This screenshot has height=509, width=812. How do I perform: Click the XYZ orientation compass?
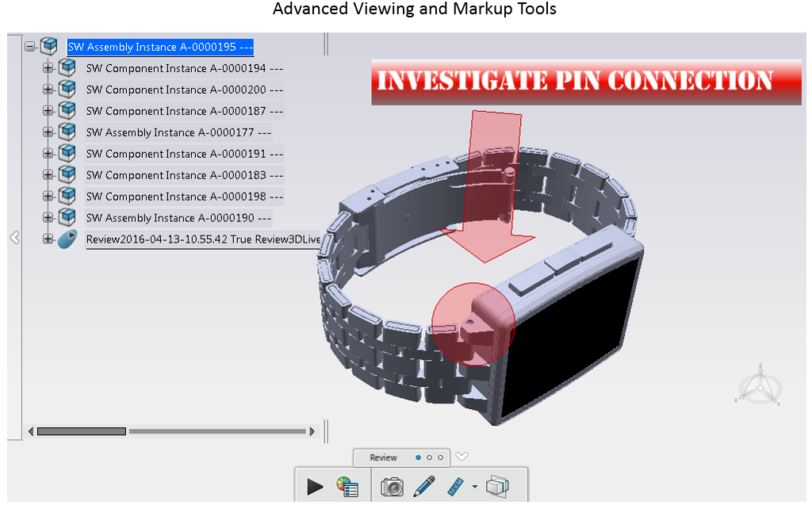[x=760, y=388]
